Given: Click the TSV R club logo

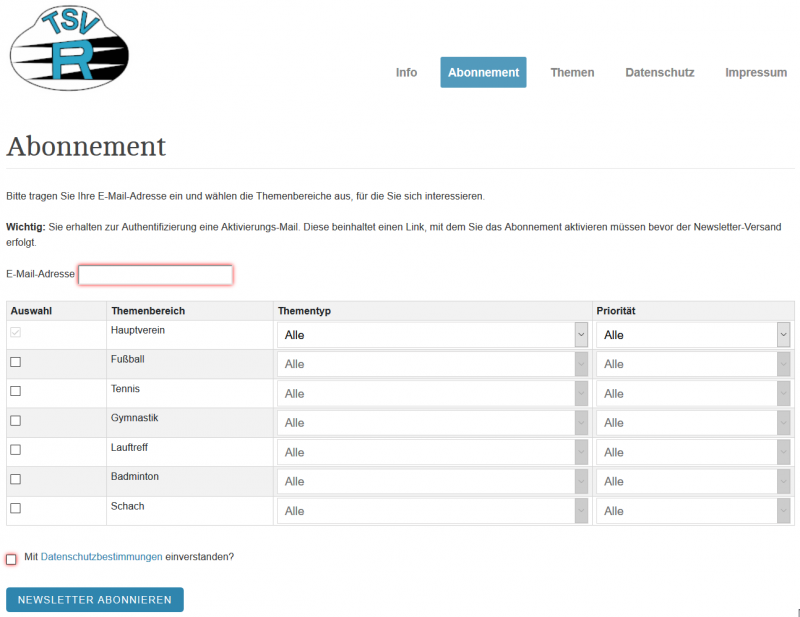Looking at the screenshot, I should (69, 48).
